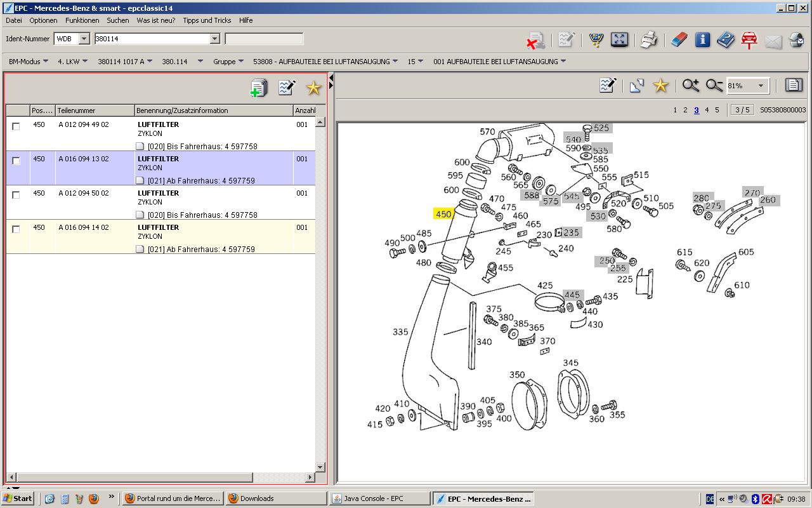Check the box for part A 016 094 13 02
The height and width of the screenshot is (508, 812).
click(16, 161)
